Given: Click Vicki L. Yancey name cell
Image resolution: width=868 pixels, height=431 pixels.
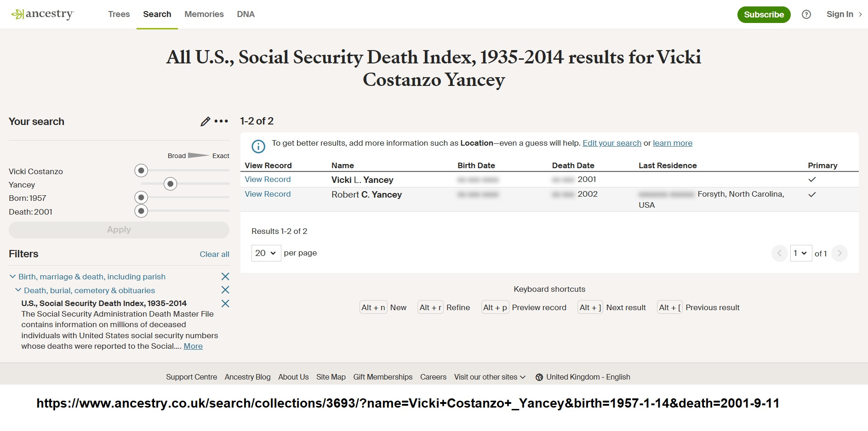Looking at the screenshot, I should pos(362,180).
